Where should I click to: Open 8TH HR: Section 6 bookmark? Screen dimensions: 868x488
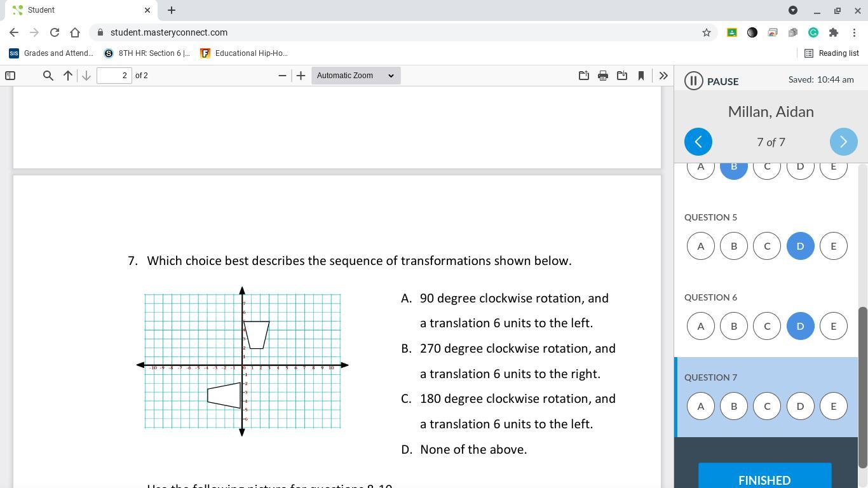point(147,53)
